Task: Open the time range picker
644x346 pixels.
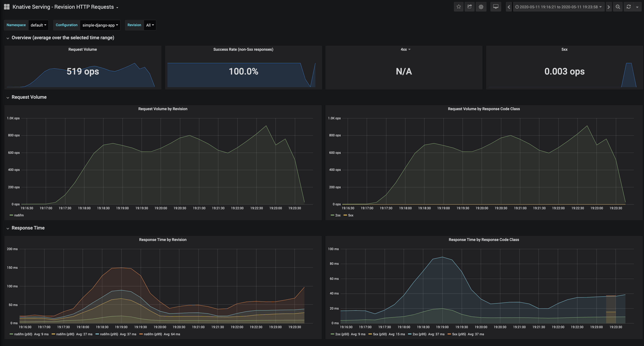Action: click(x=558, y=7)
